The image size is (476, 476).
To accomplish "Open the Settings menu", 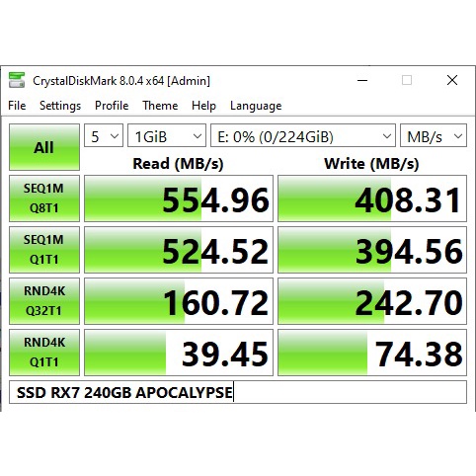I will [x=60, y=106].
